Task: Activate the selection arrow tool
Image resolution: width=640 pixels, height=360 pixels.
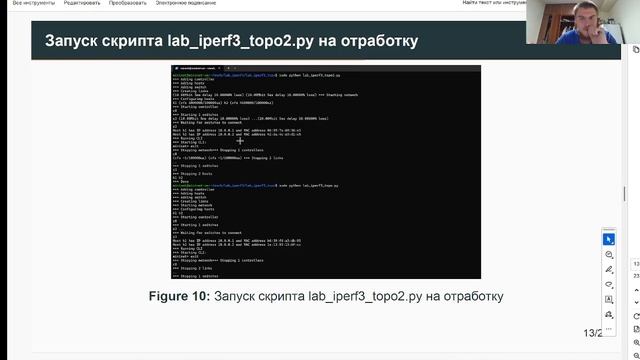Action: point(609,239)
